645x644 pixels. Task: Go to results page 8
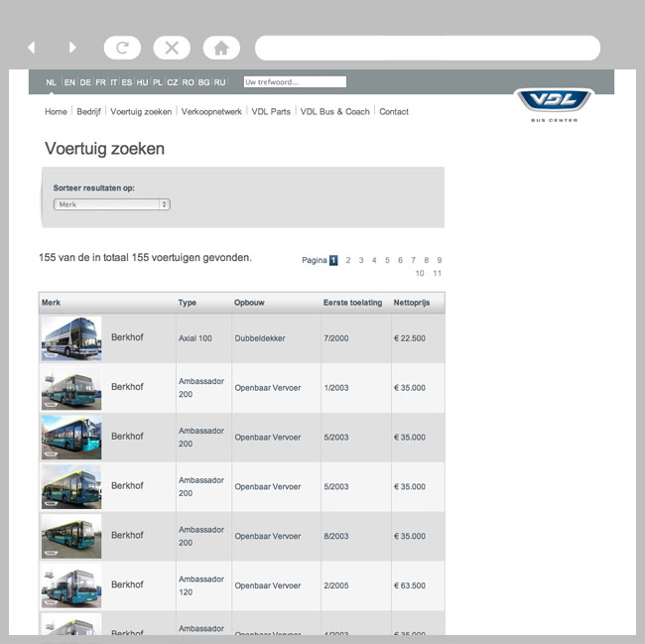pos(426,260)
